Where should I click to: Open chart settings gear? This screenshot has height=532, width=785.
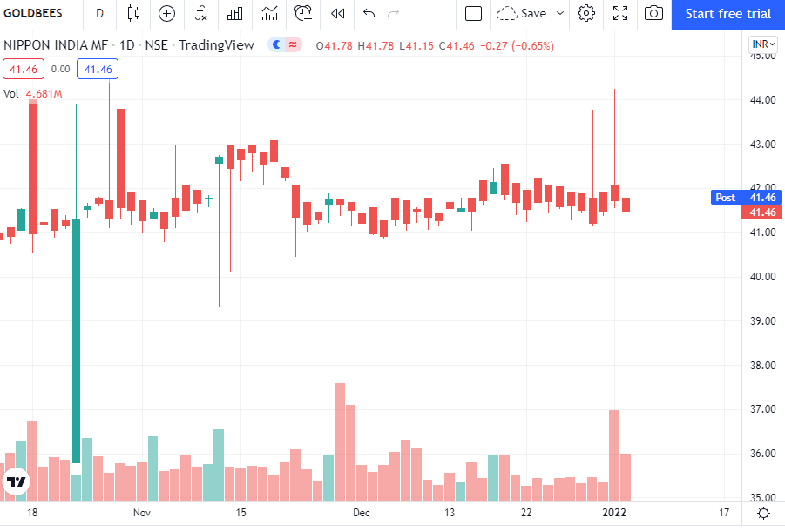coord(586,13)
